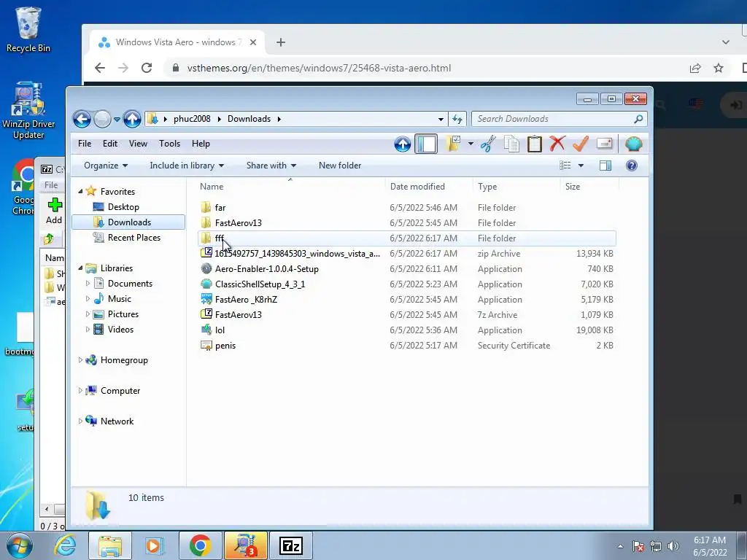Screen dimensions: 747x560
Task: Open the View menu in Explorer
Action: tap(138, 144)
